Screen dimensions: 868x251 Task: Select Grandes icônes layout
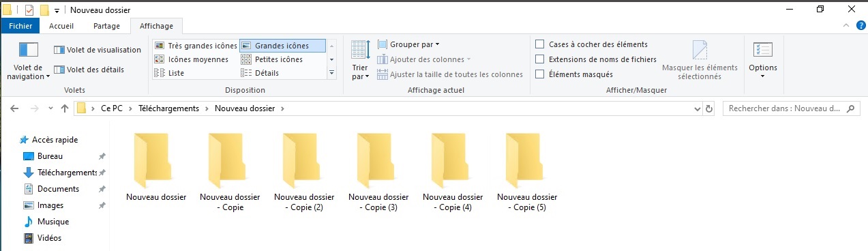(x=282, y=46)
